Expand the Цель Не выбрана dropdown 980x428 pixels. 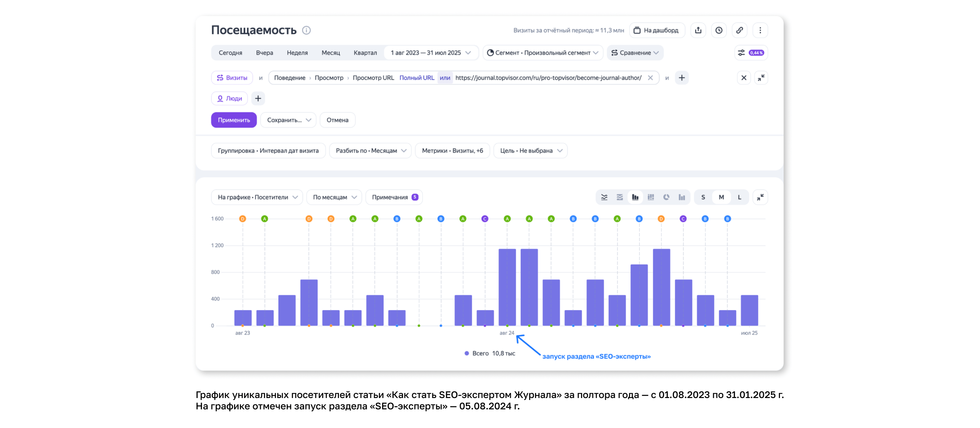click(530, 151)
